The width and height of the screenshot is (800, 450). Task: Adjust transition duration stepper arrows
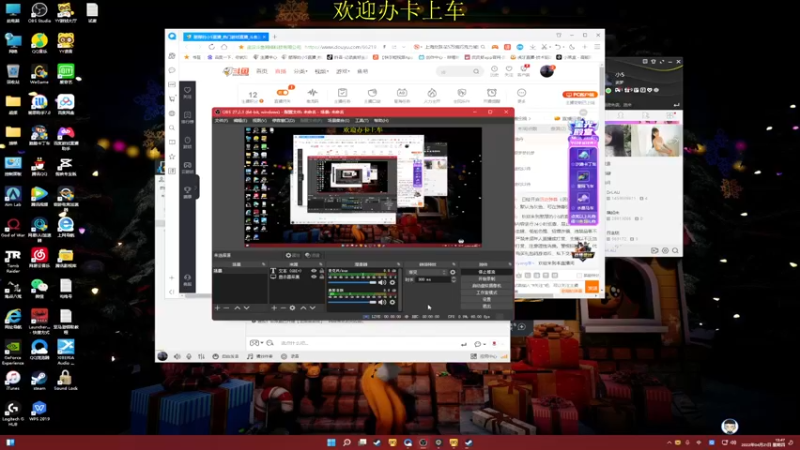[454, 280]
